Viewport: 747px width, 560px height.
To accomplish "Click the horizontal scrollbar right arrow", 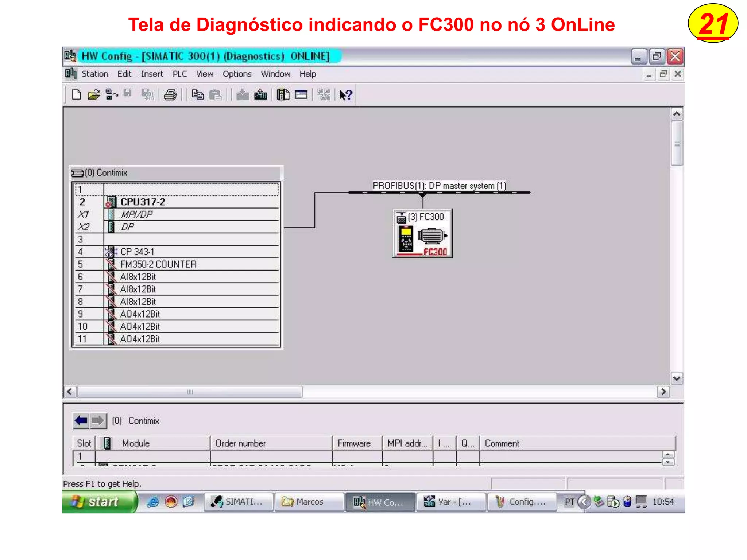I will [x=663, y=392].
